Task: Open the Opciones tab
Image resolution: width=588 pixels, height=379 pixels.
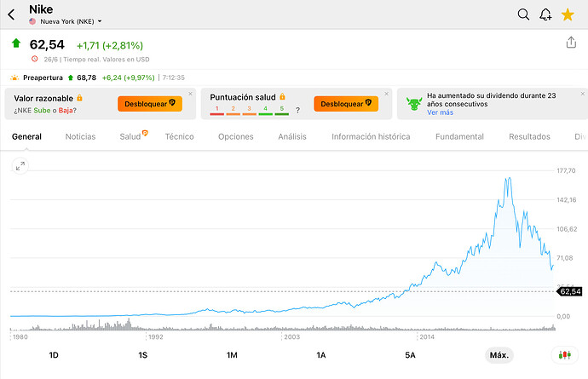Action: [x=236, y=136]
